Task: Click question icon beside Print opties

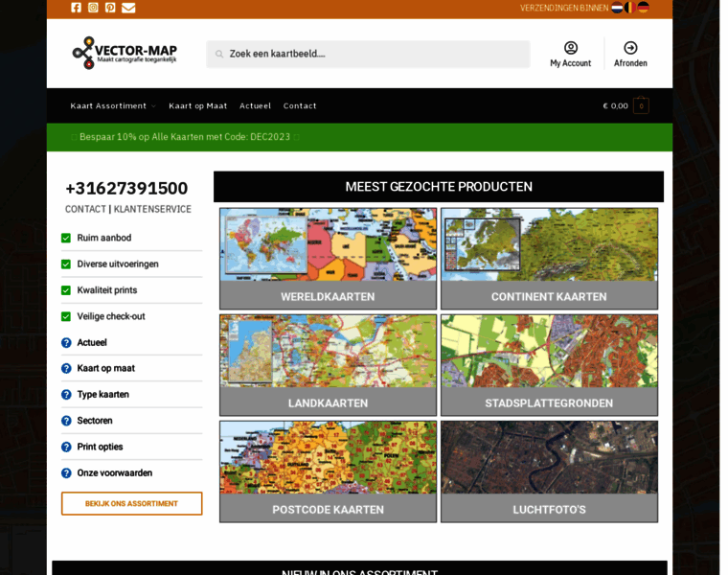Action: pos(66,447)
